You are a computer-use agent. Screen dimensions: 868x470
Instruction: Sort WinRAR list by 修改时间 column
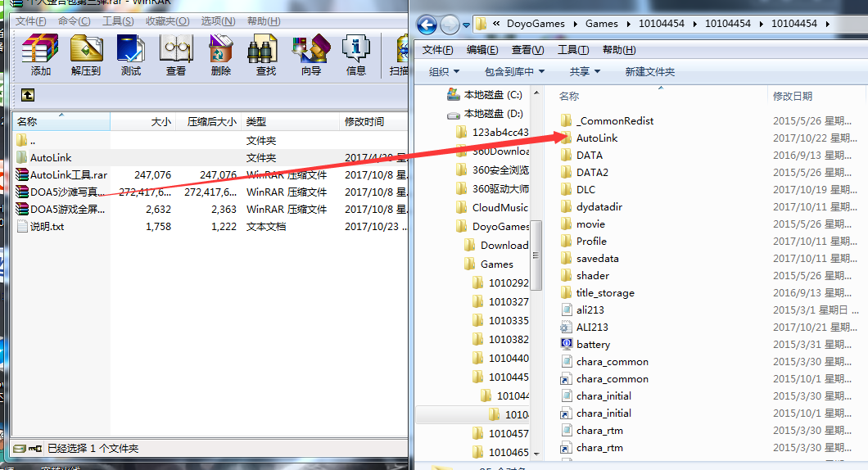click(x=373, y=122)
